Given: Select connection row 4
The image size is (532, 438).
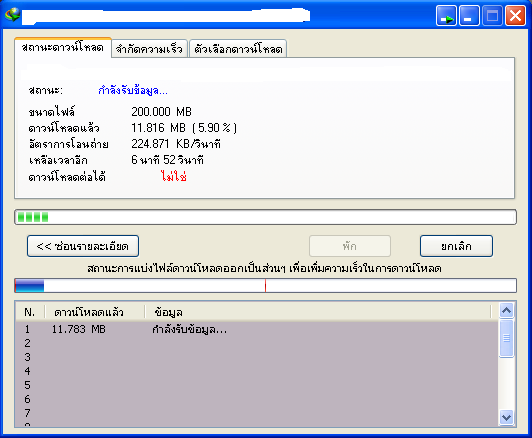Looking at the screenshot, I should tap(256, 371).
